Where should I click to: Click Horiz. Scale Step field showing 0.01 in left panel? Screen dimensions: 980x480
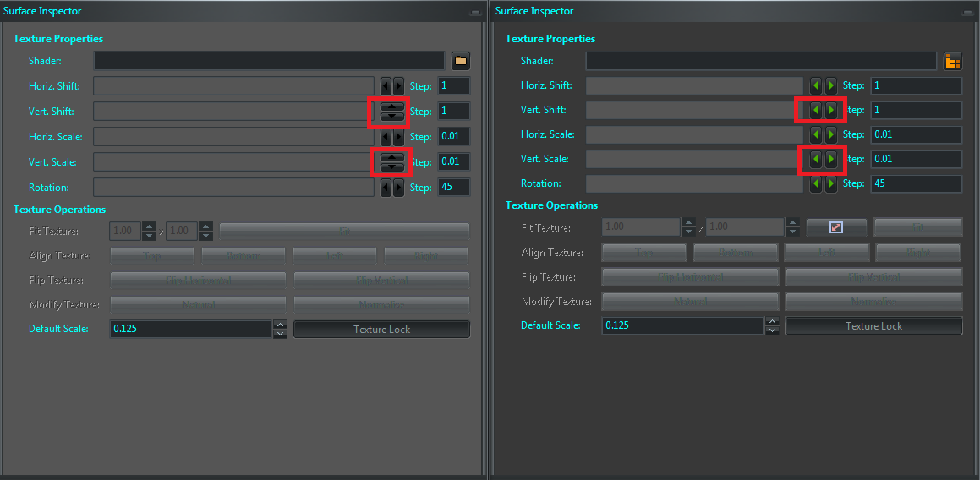pos(453,137)
